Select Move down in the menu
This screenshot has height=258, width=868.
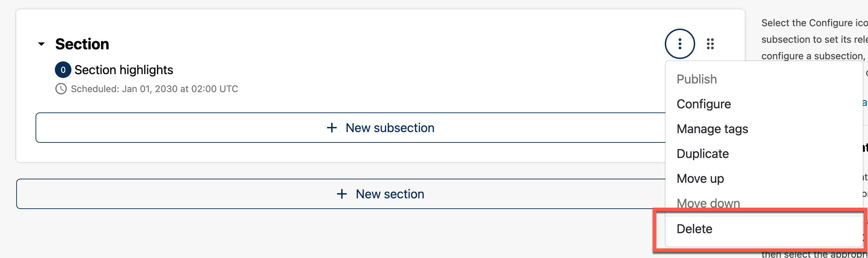708,203
